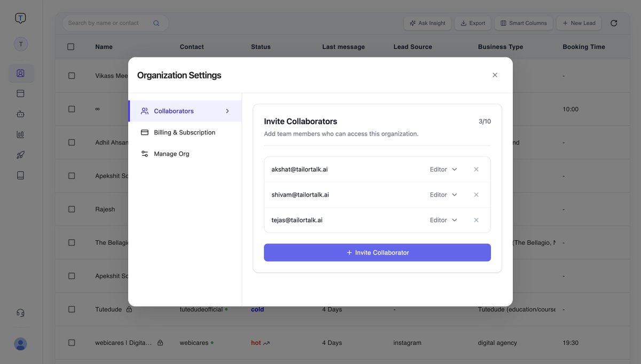Click the AI bot icon in sidebar
The height and width of the screenshot is (364, 641).
(20, 113)
